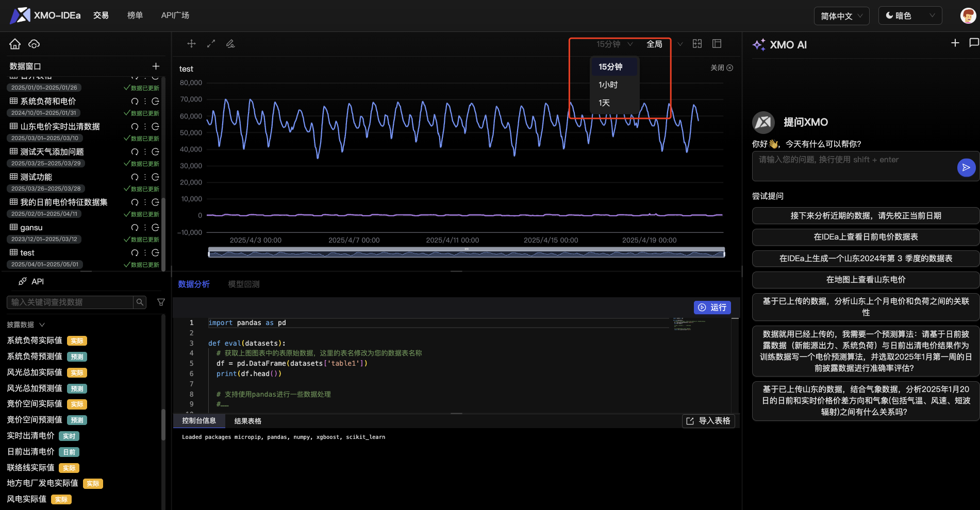The width and height of the screenshot is (980, 510).
Task: Click the panel layout icon above chart
Action: tap(717, 44)
